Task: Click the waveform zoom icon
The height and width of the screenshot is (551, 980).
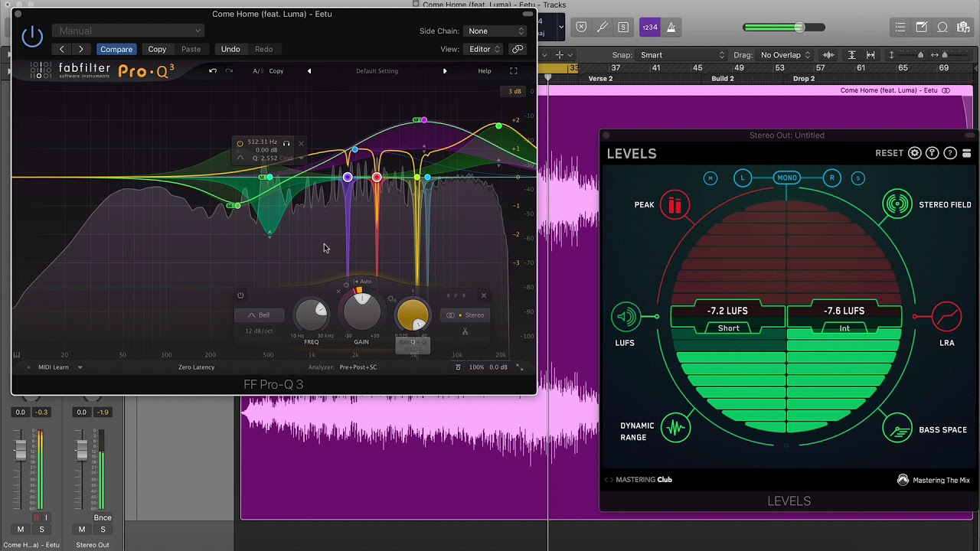Action: point(828,55)
